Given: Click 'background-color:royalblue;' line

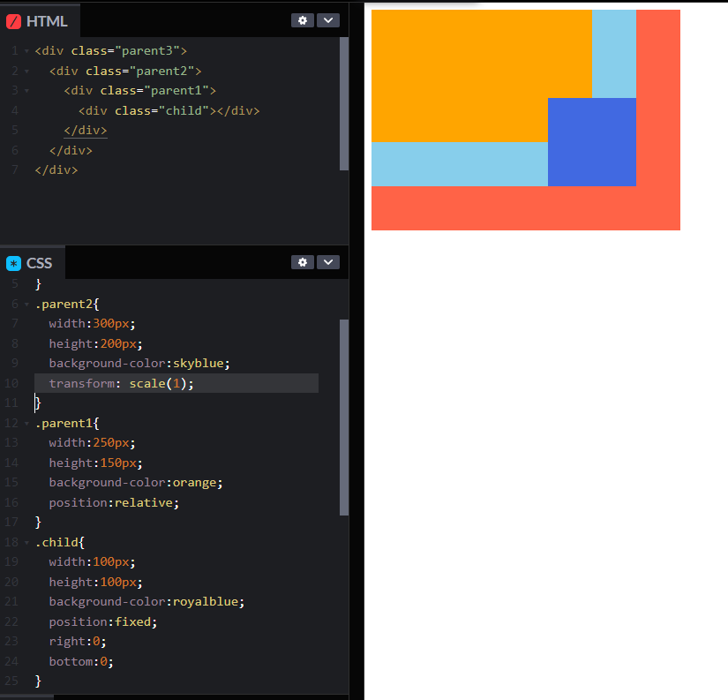Looking at the screenshot, I should click(x=146, y=601).
